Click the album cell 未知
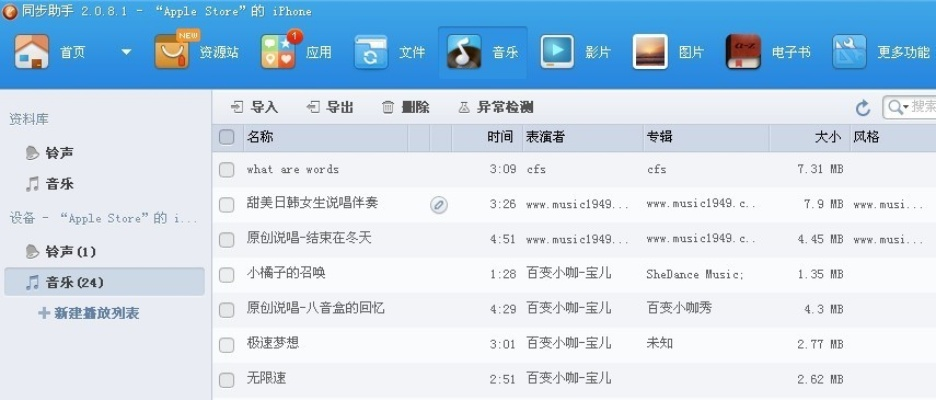936x400 pixels. pyautogui.click(x=660, y=343)
